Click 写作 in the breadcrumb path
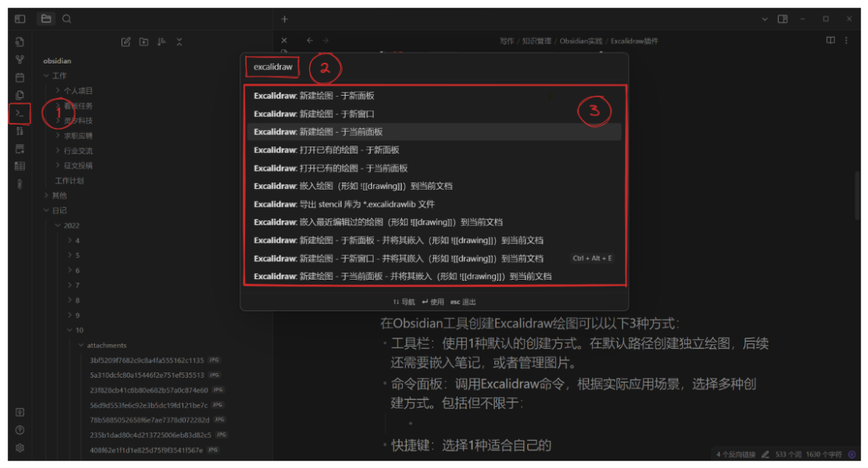This screenshot has height=468, width=868. (x=506, y=41)
